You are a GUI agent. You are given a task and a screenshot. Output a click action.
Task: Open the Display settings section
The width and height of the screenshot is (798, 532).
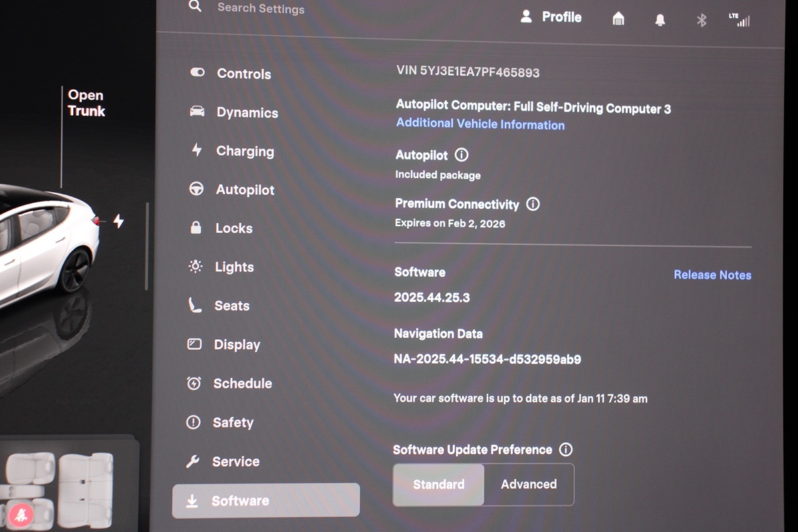tap(237, 344)
